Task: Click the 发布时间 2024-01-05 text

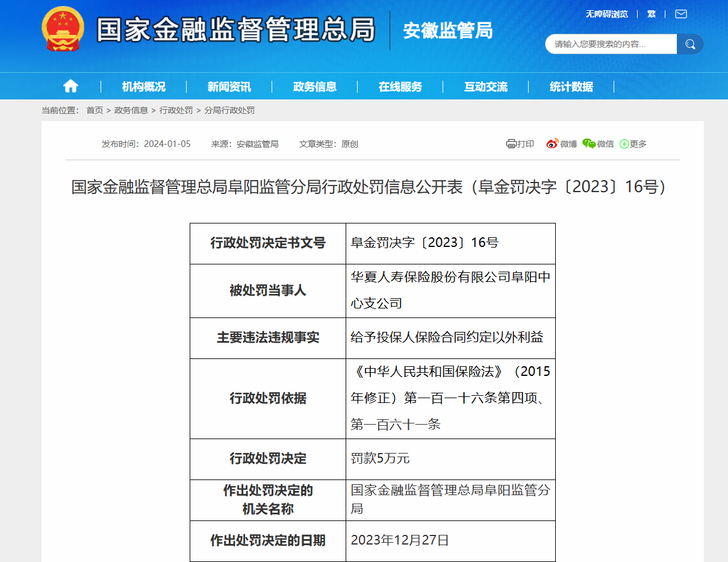Action: (x=146, y=144)
